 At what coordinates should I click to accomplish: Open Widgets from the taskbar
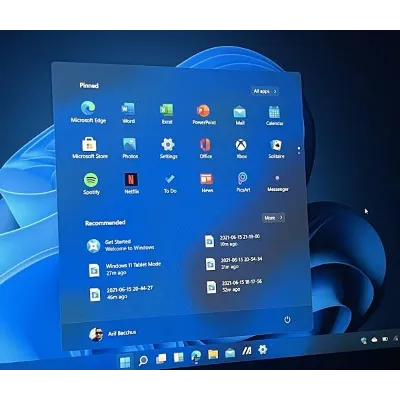[178, 357]
